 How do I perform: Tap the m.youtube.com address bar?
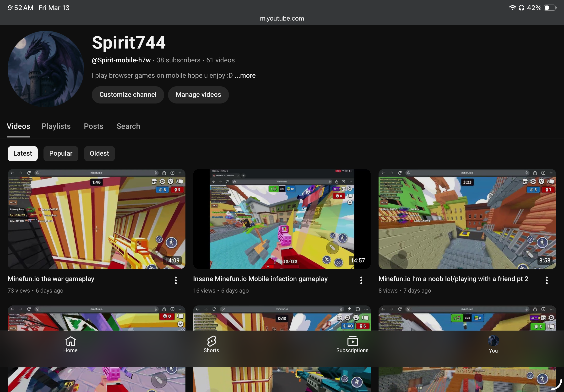(282, 18)
